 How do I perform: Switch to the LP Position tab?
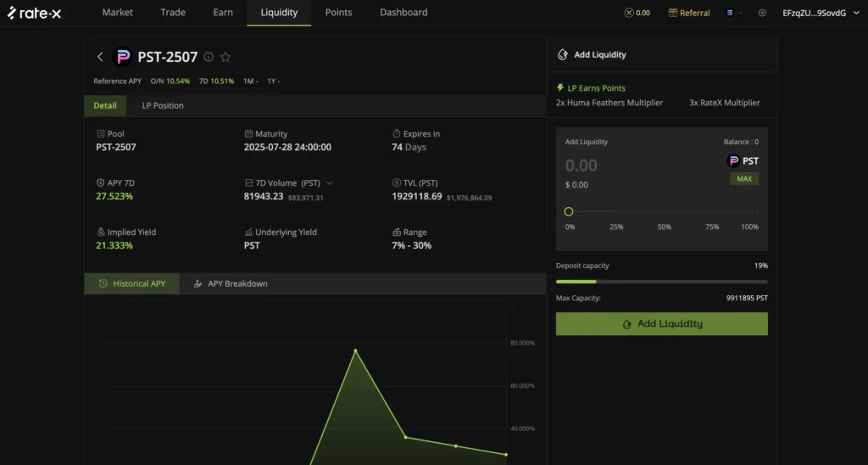click(163, 105)
